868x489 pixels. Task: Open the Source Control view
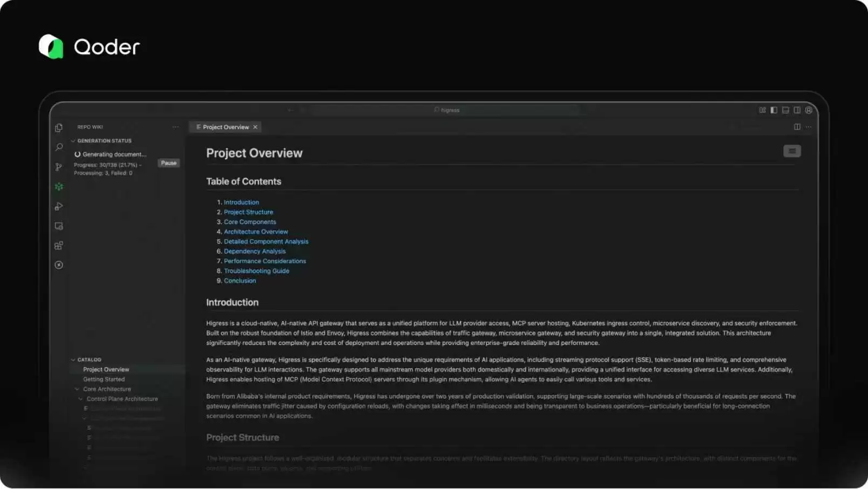[x=59, y=167]
